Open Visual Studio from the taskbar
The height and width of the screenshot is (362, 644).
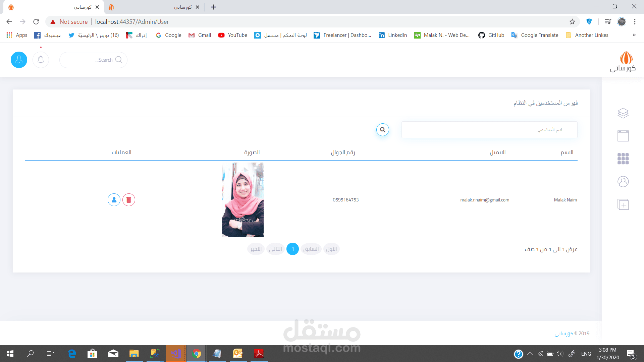click(x=176, y=354)
